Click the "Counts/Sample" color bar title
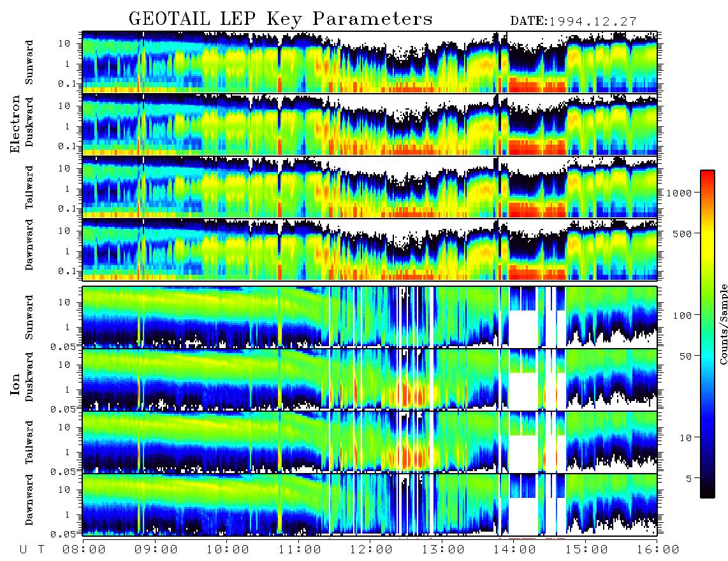The height and width of the screenshot is (561, 728). 723,324
